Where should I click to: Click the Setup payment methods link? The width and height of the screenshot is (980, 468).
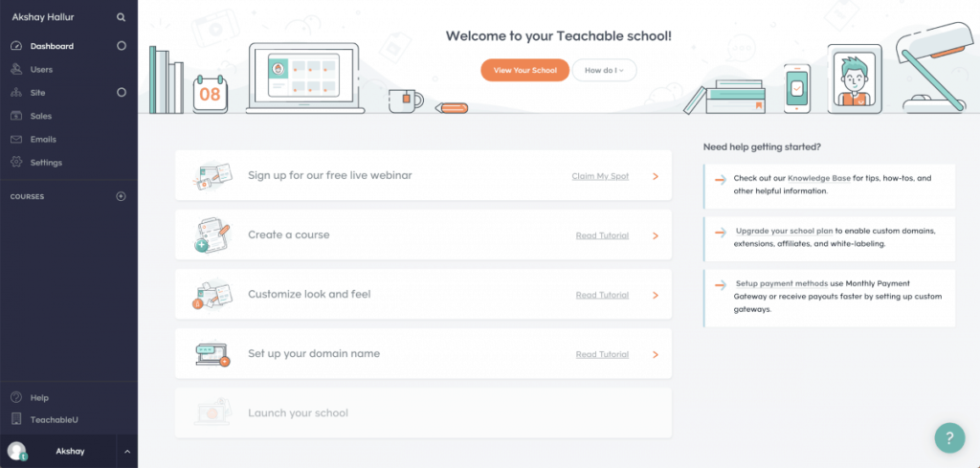[782, 283]
